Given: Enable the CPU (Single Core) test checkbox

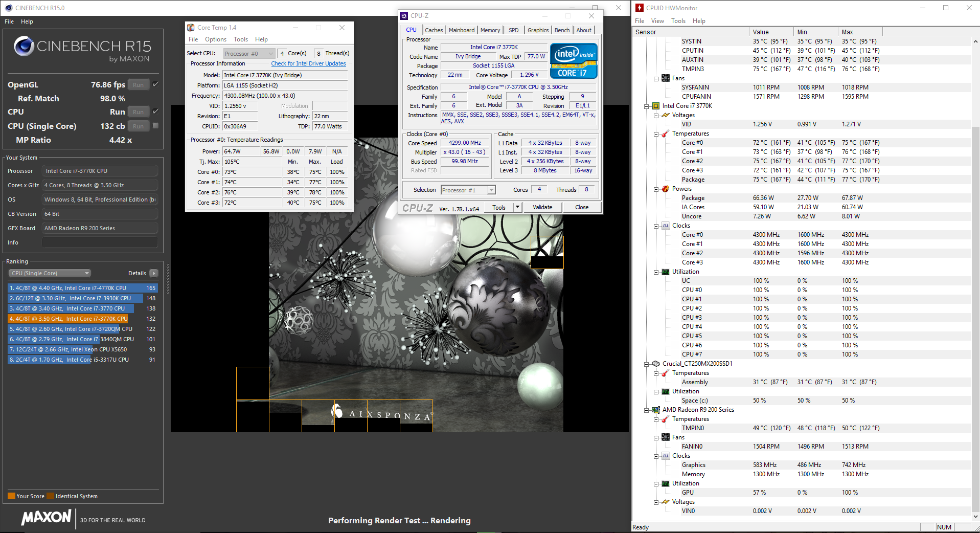Looking at the screenshot, I should (156, 126).
